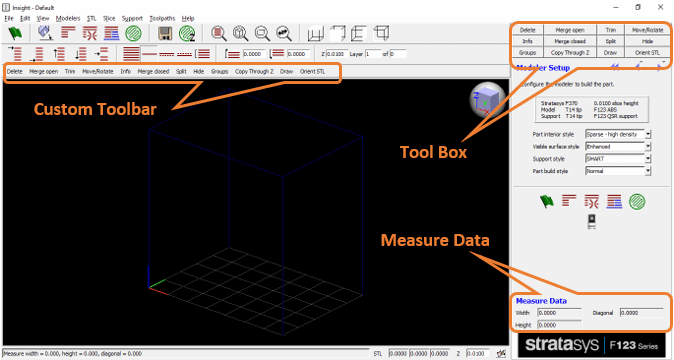Image resolution: width=674 pixels, height=360 pixels.
Task: Click the Width field in Measure Data
Action: [x=559, y=313]
